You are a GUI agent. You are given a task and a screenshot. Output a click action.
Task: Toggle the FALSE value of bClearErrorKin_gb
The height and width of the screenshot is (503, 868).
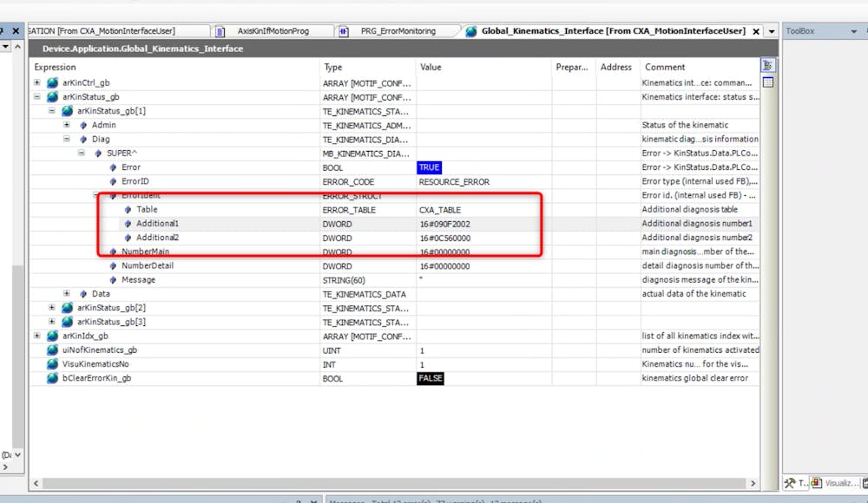click(x=430, y=378)
